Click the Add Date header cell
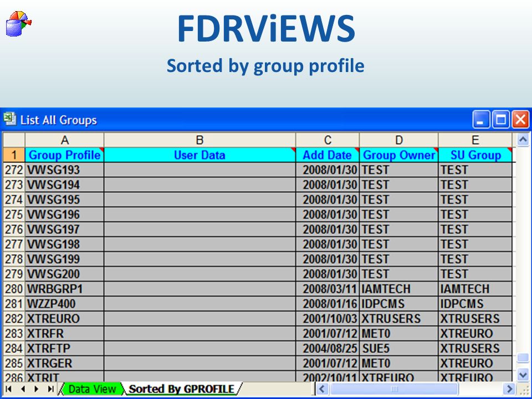532x399 pixels. 328,155
